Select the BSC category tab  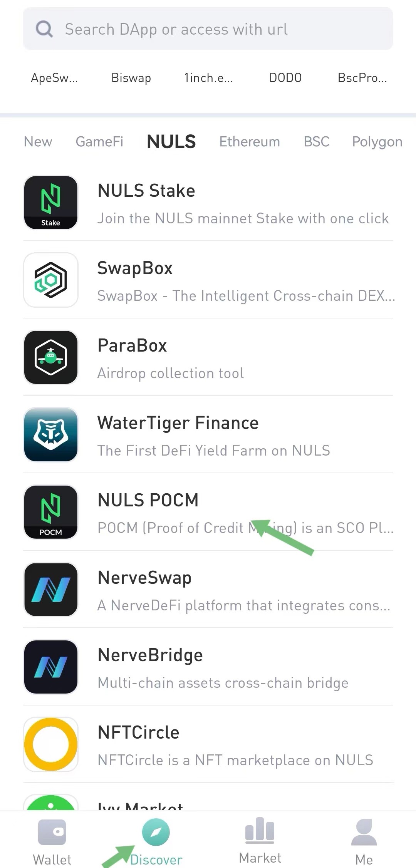coord(316,142)
